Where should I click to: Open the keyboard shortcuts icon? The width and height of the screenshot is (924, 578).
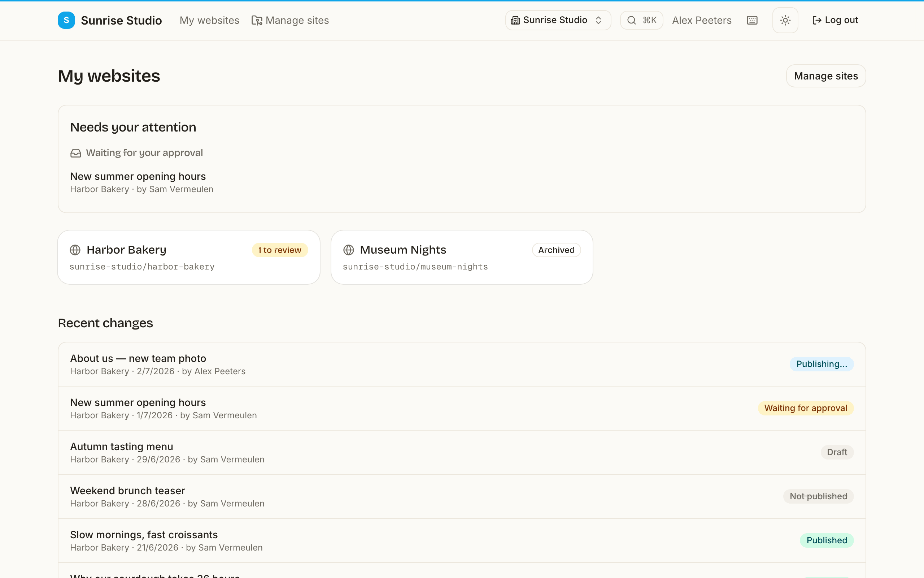[752, 20]
